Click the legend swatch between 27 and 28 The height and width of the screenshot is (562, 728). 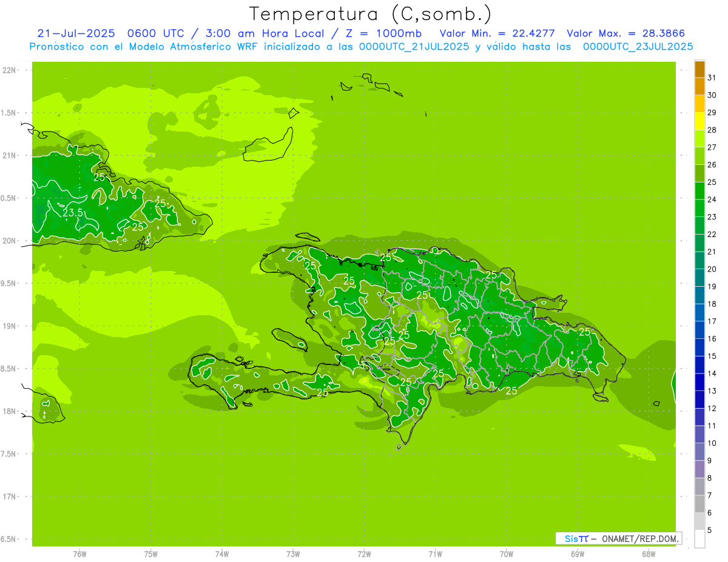699,139
